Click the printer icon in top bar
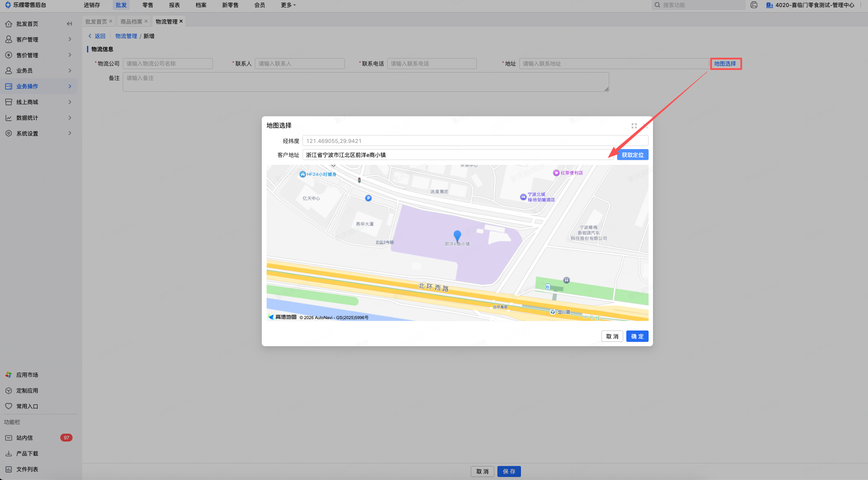Viewport: 868px width, 480px height. point(754,5)
